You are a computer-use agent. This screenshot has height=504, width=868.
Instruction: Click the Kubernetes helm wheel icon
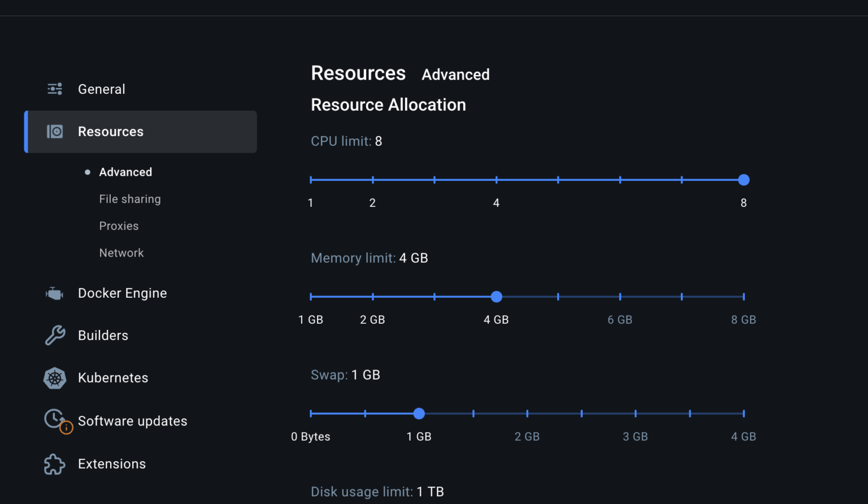tap(54, 378)
